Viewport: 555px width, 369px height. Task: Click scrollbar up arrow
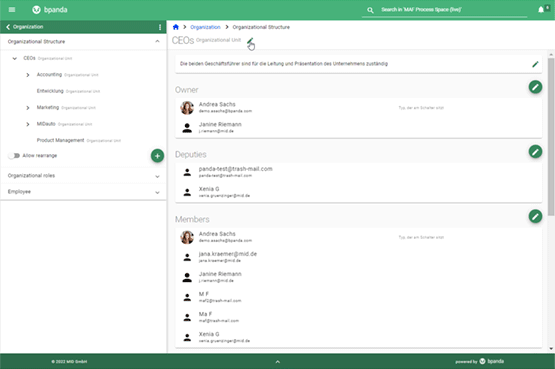pos(551,55)
